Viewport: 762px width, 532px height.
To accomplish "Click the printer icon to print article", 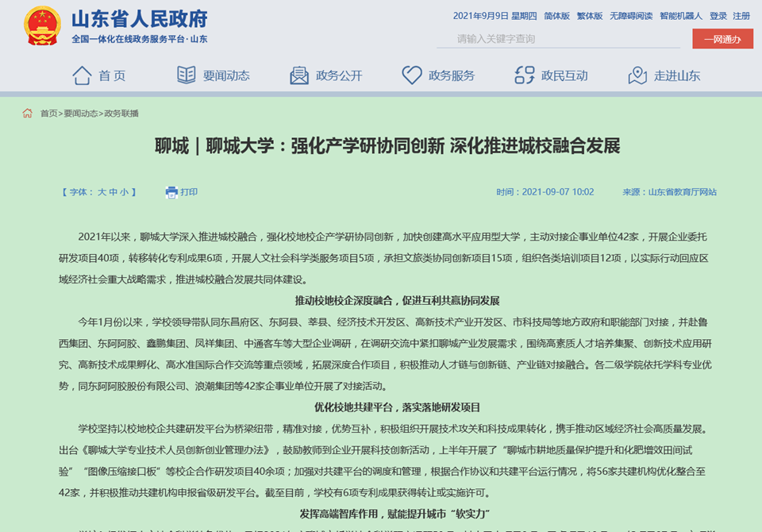I will tap(171, 192).
